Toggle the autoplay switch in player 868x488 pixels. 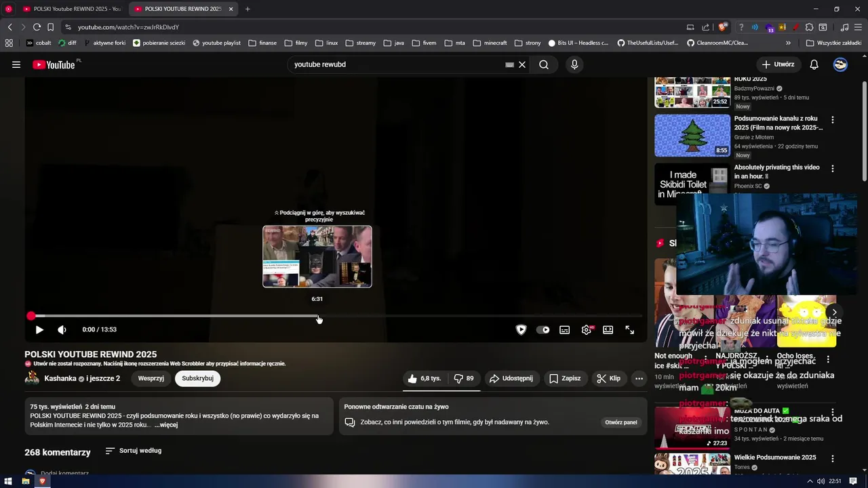[543, 330]
